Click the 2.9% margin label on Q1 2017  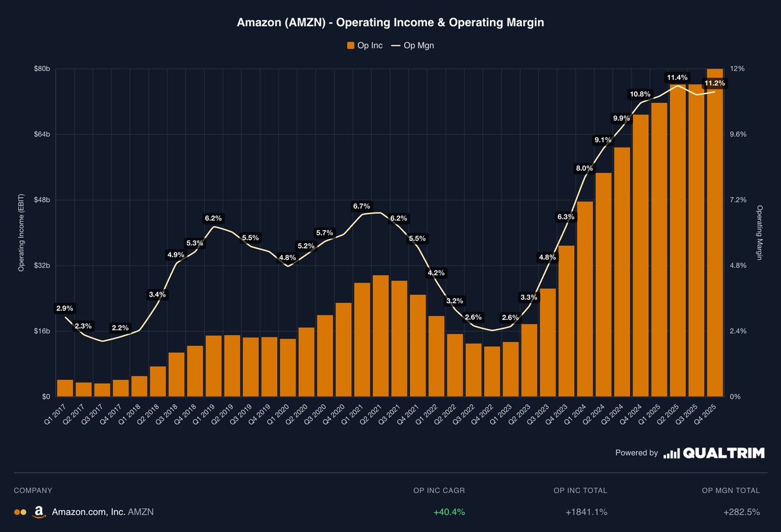click(64, 307)
